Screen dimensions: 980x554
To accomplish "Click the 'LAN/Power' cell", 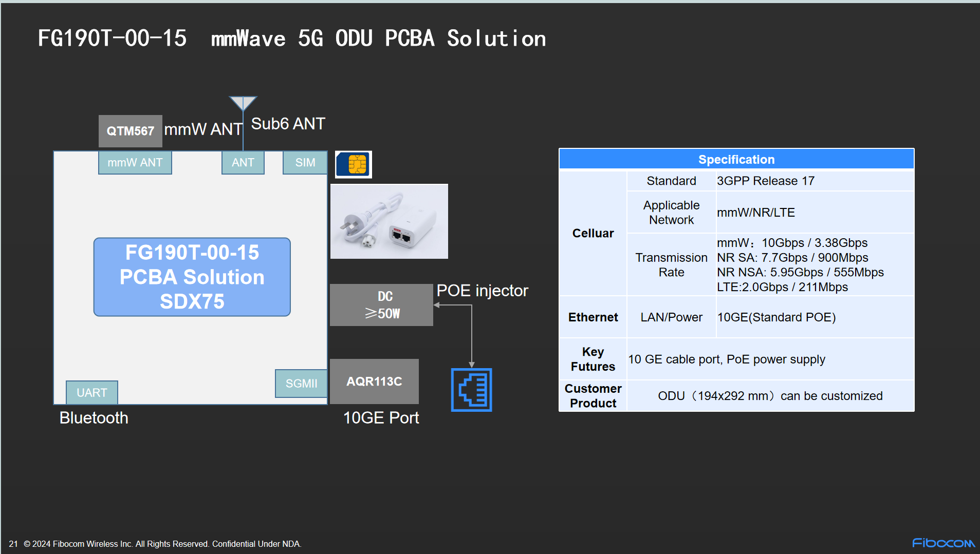I will click(x=671, y=317).
